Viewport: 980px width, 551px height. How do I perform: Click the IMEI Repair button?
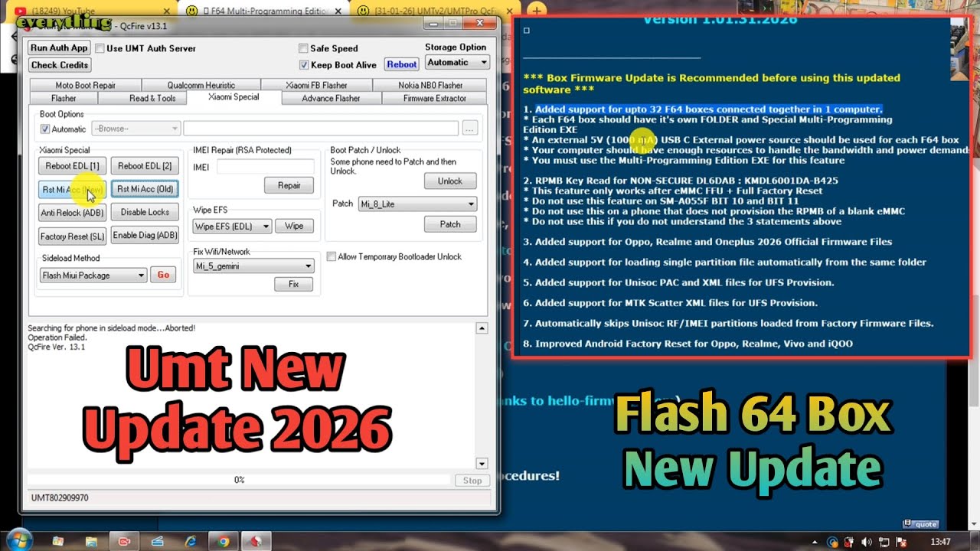tap(289, 185)
